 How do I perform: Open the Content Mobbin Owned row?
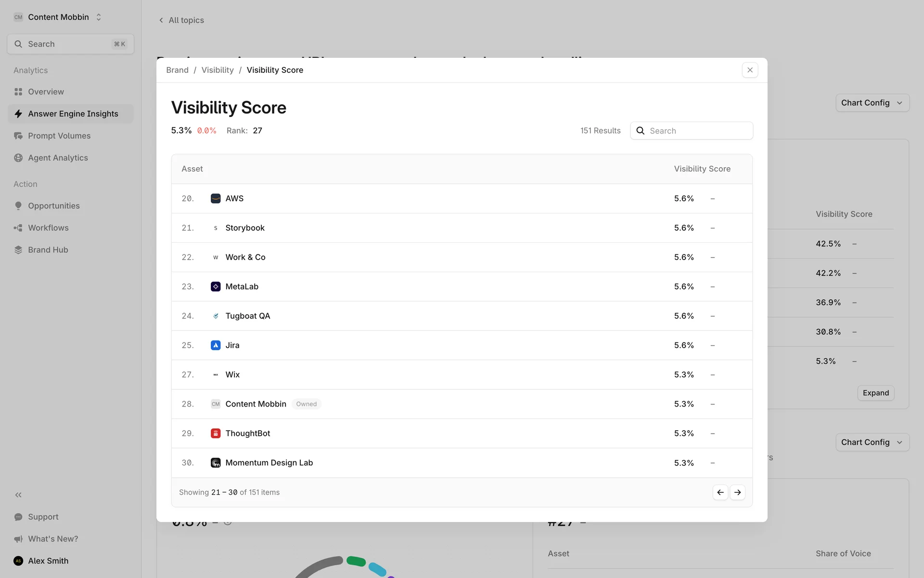coord(256,404)
